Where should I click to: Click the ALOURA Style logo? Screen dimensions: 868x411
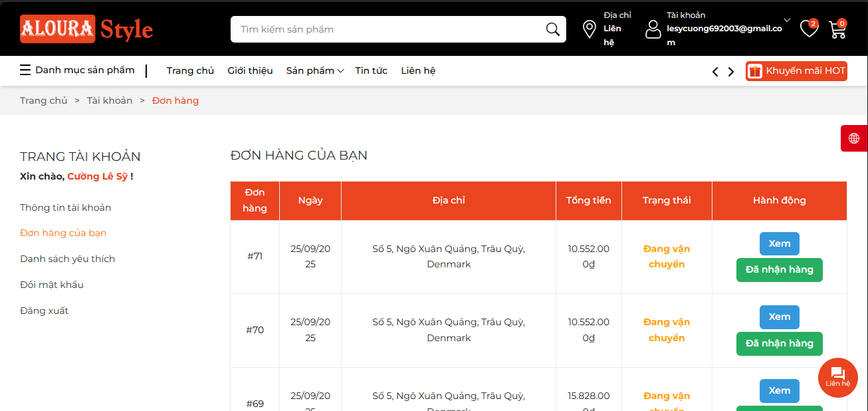pyautogui.click(x=86, y=29)
